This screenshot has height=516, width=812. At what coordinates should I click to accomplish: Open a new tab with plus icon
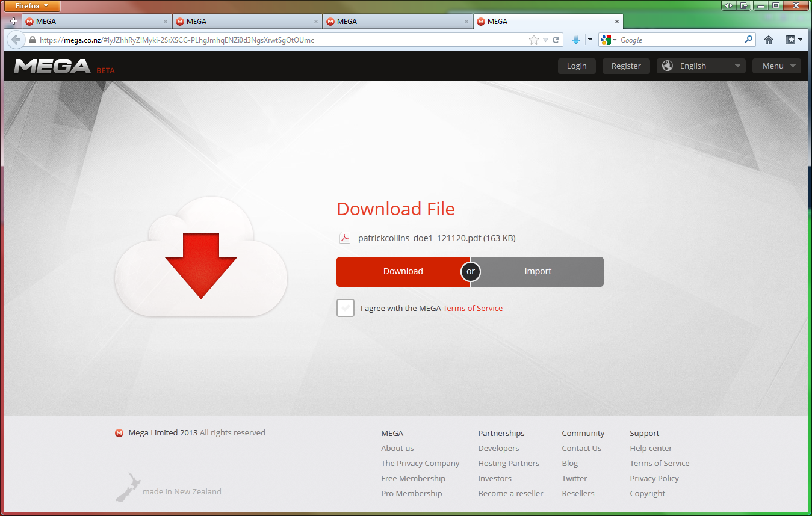[14, 21]
